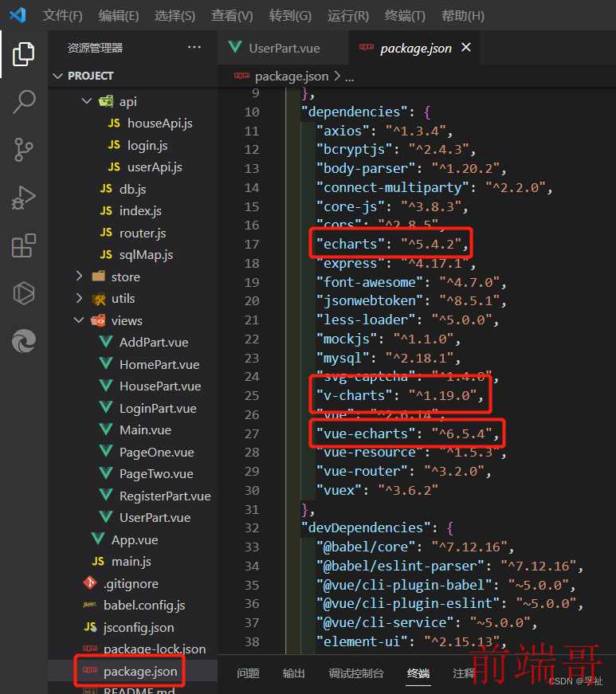Open UserPart.vue in the file tree
The width and height of the screenshot is (616, 694).
click(x=145, y=518)
